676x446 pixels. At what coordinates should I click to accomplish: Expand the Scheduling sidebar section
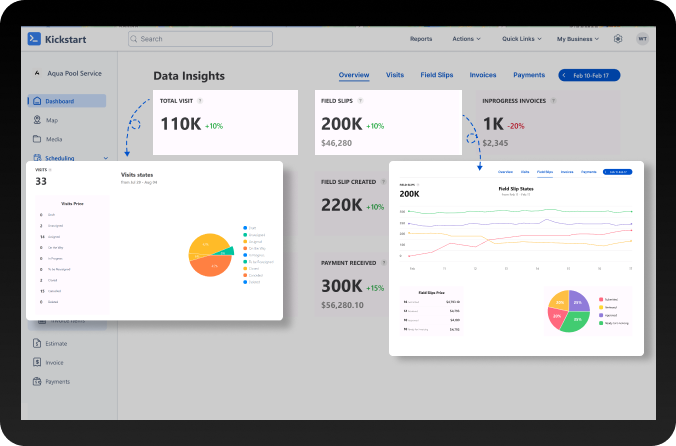[x=106, y=158]
